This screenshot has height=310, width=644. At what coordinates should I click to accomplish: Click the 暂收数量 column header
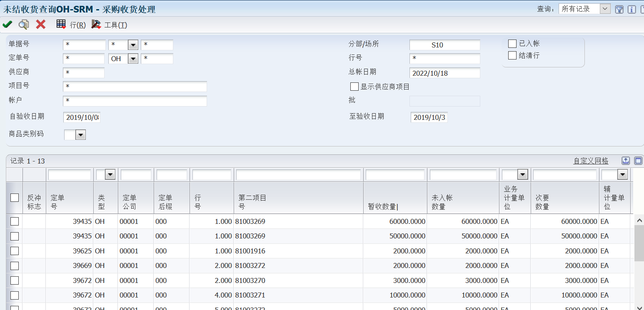(382, 206)
